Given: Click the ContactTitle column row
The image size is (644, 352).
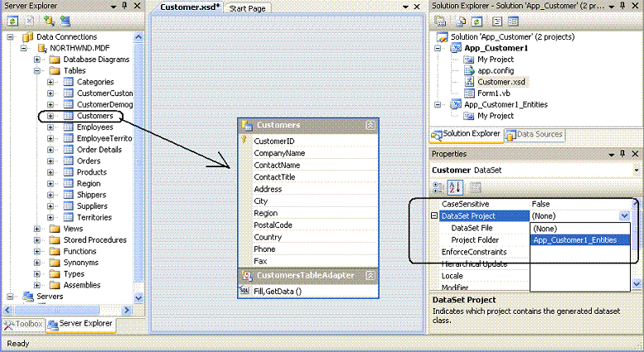Looking at the screenshot, I should (308, 176).
